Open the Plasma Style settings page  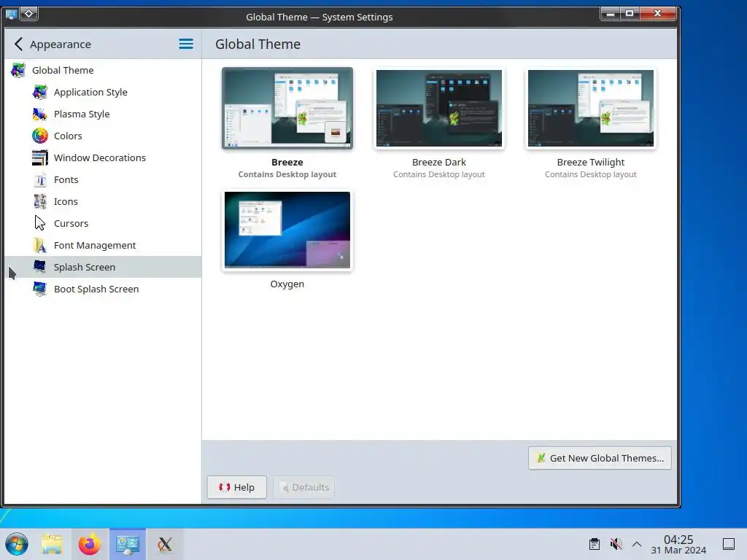pyautogui.click(x=102, y=114)
